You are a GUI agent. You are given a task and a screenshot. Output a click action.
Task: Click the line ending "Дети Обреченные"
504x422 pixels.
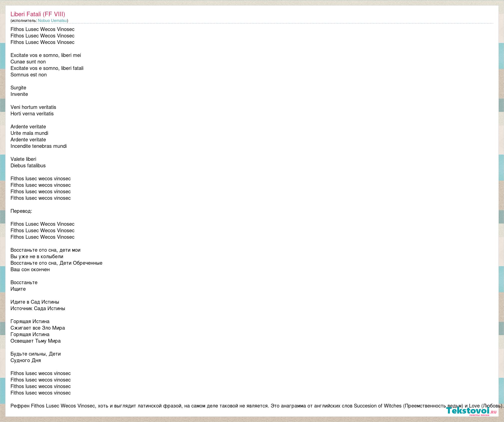pos(56,263)
